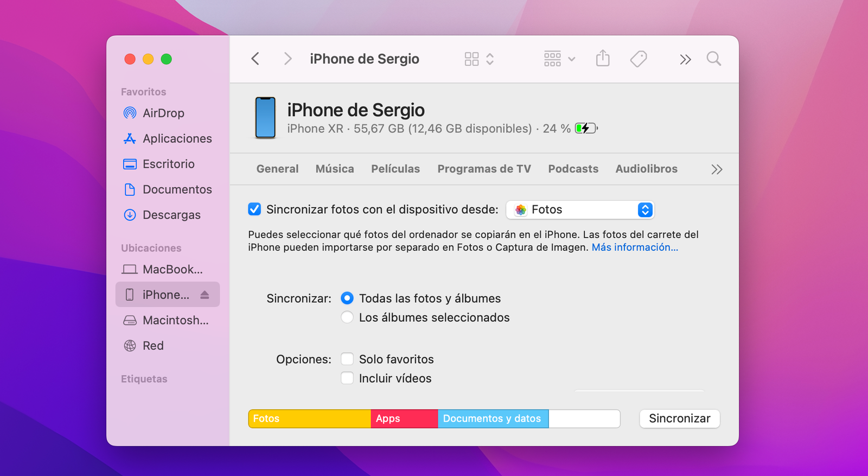Image resolution: width=868 pixels, height=476 pixels.
Task: Click the iPhone sidebar device icon
Action: [130, 295]
